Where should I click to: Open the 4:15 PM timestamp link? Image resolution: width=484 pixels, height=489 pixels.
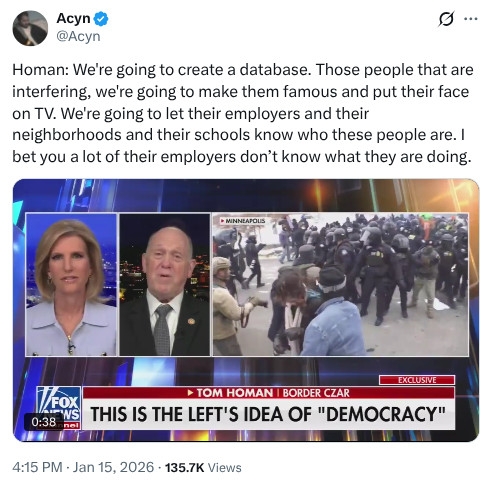(37, 467)
